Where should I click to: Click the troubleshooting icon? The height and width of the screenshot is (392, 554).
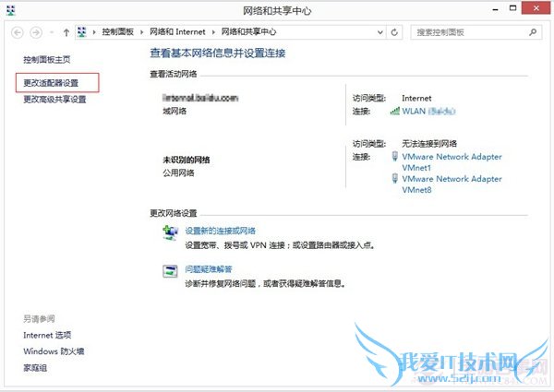[170, 271]
